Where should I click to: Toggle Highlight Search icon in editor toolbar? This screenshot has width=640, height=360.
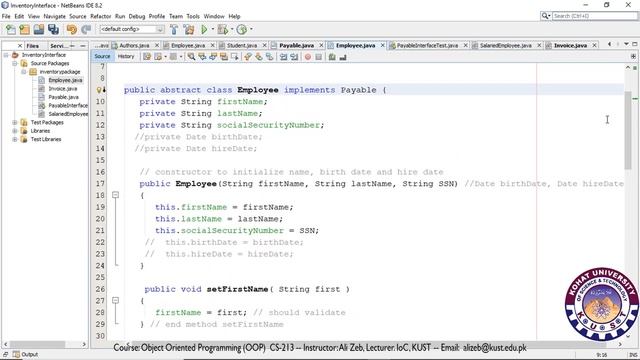click(224, 57)
